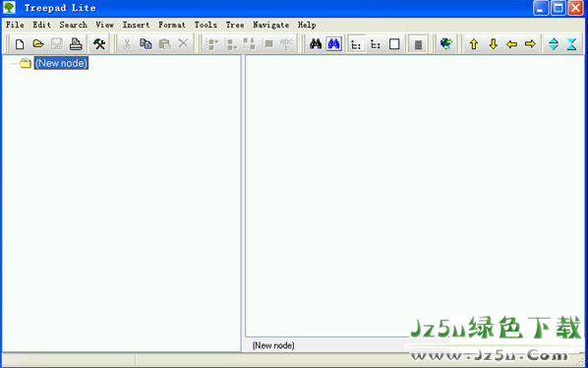Toggle the first tree view mode button
This screenshot has height=368, width=588.
click(356, 44)
